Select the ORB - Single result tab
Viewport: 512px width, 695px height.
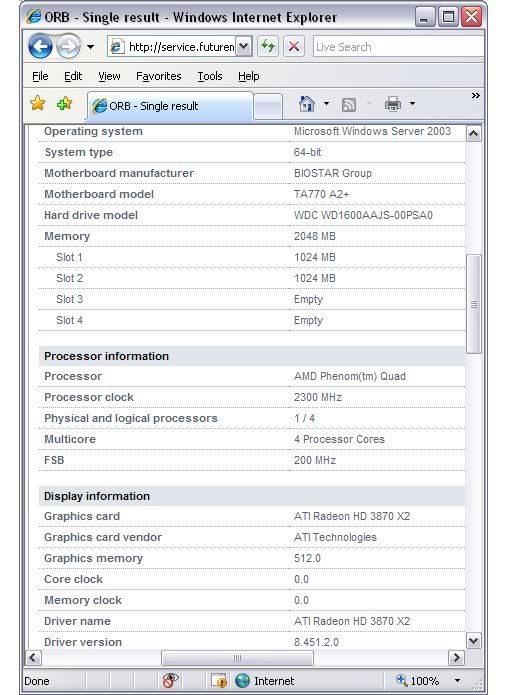coord(170,106)
